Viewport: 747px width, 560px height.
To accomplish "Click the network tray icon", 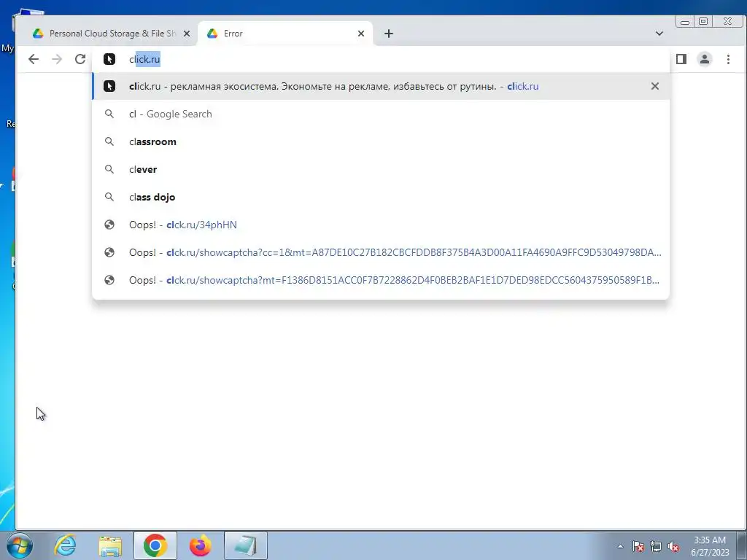I will tap(656, 546).
